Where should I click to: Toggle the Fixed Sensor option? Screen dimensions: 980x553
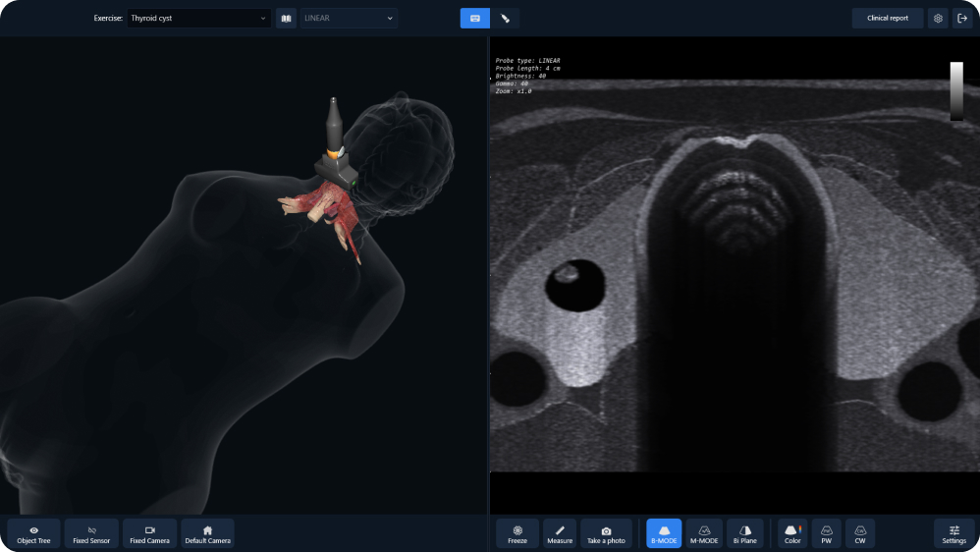click(91, 533)
